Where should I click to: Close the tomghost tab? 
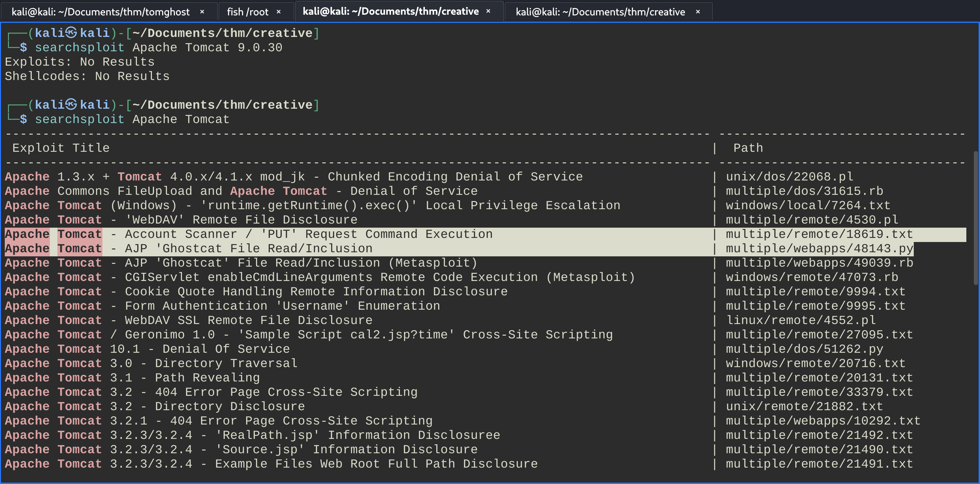[x=202, y=12]
